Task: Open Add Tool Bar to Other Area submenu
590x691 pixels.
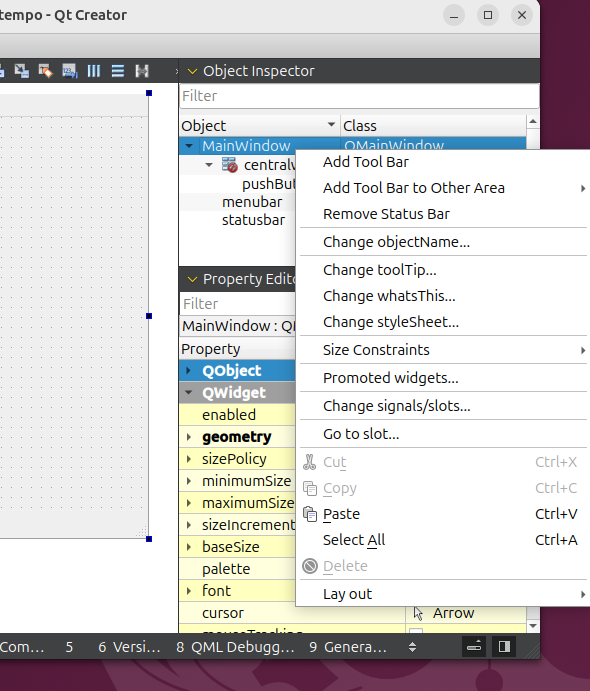Action: 444,188
